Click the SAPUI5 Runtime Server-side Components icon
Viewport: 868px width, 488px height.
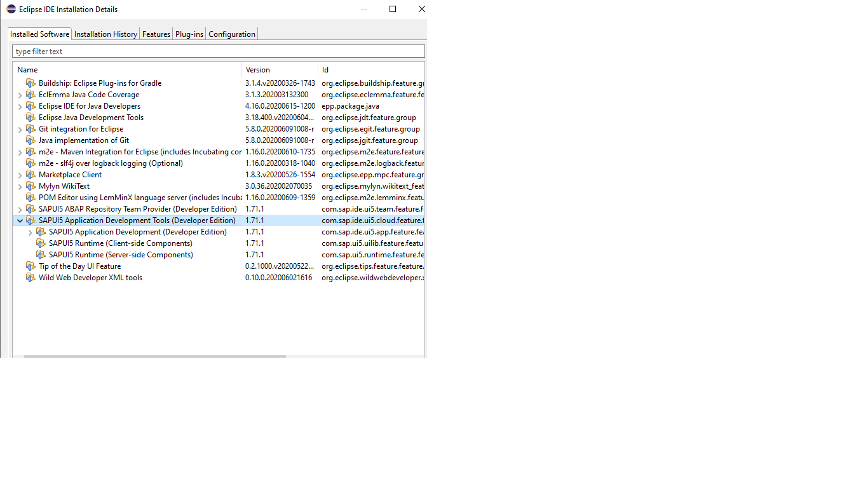41,255
